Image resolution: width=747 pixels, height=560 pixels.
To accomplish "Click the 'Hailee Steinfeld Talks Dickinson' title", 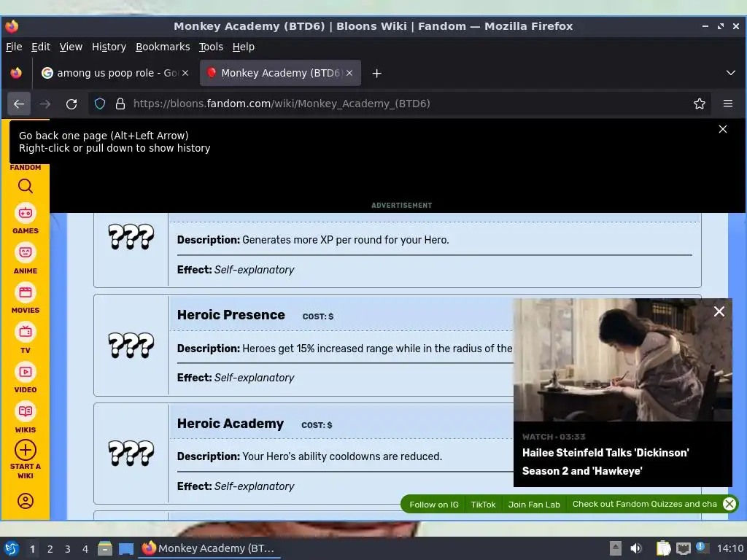I will pyautogui.click(x=605, y=462).
